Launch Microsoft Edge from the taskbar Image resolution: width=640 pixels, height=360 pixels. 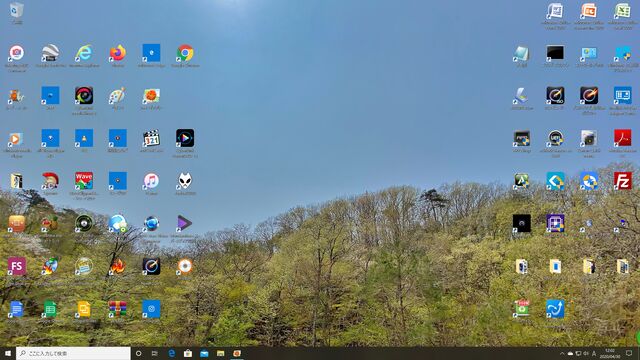171,353
